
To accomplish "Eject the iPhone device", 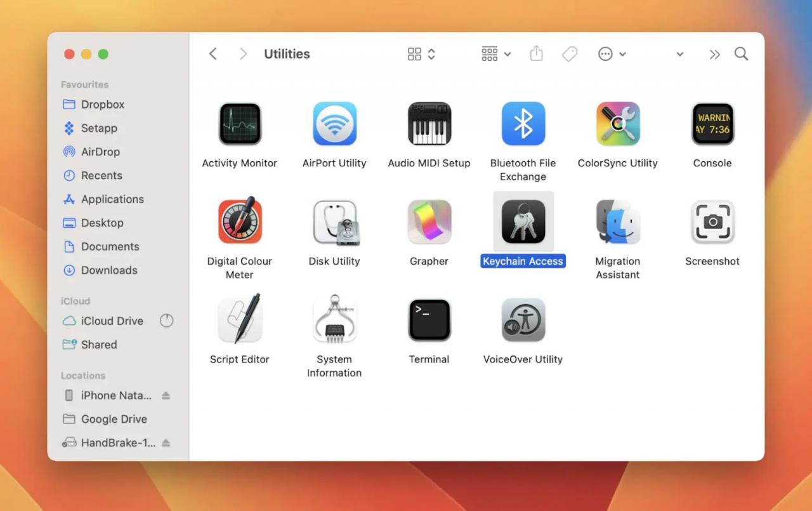I will (166, 395).
